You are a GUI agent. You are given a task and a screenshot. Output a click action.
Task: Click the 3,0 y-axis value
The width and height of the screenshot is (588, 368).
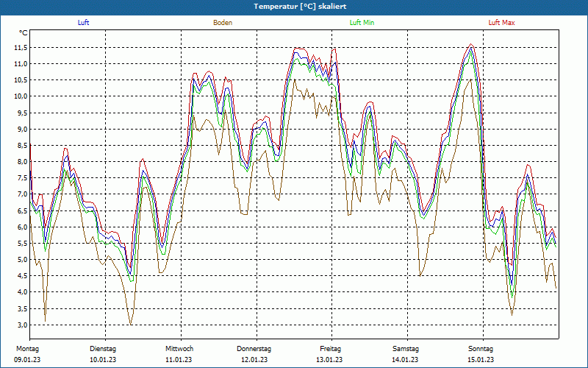pyautogui.click(x=22, y=325)
